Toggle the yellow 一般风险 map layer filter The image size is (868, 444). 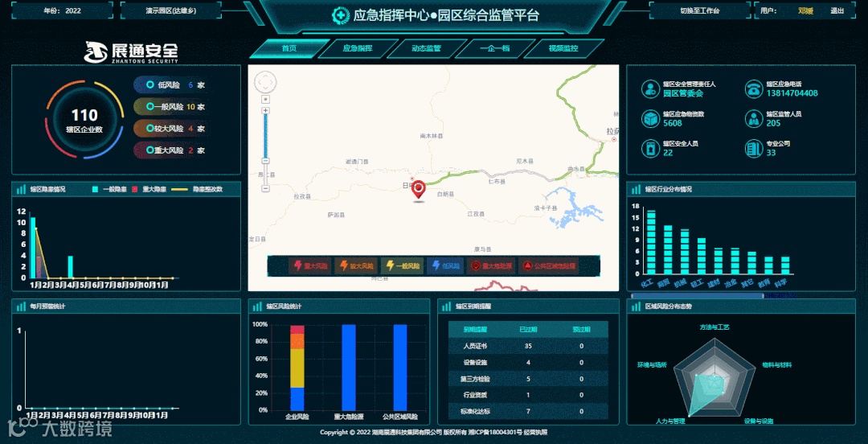click(x=403, y=266)
